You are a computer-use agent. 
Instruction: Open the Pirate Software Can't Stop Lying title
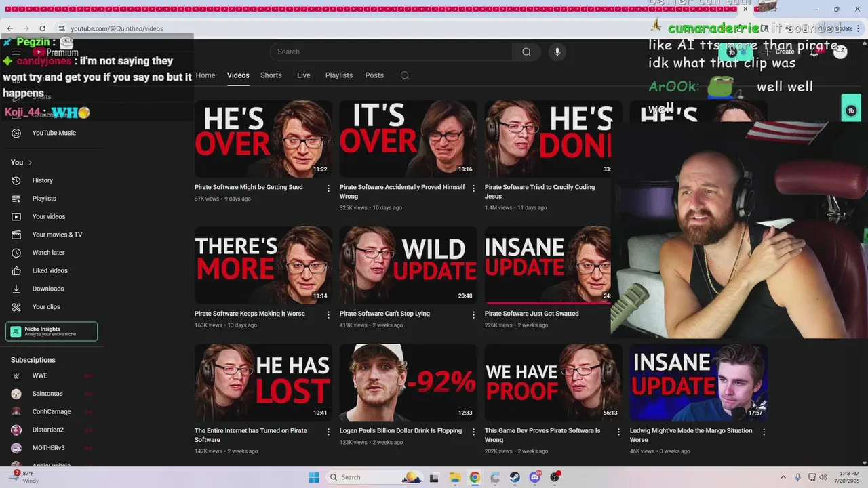coord(384,314)
